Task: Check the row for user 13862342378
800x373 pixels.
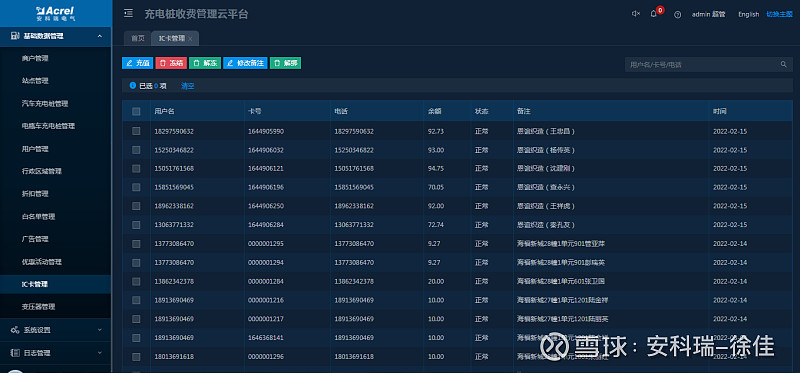Action: (136, 281)
